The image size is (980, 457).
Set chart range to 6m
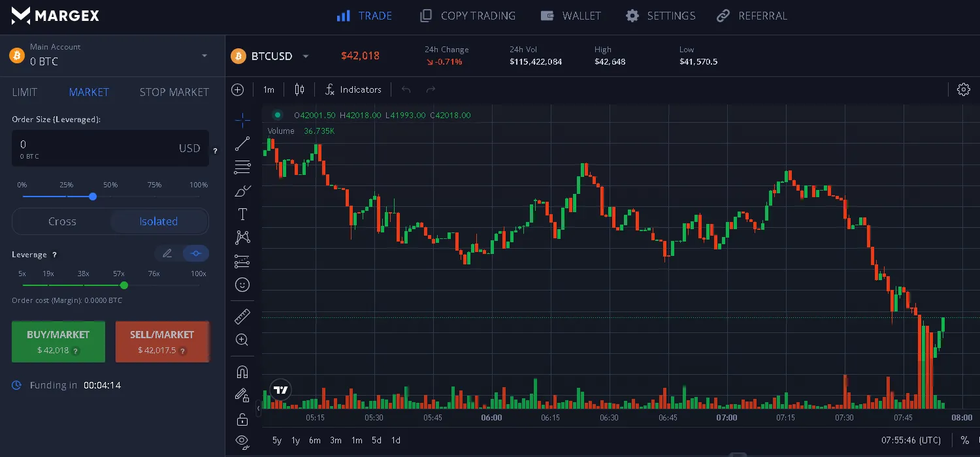(x=315, y=441)
